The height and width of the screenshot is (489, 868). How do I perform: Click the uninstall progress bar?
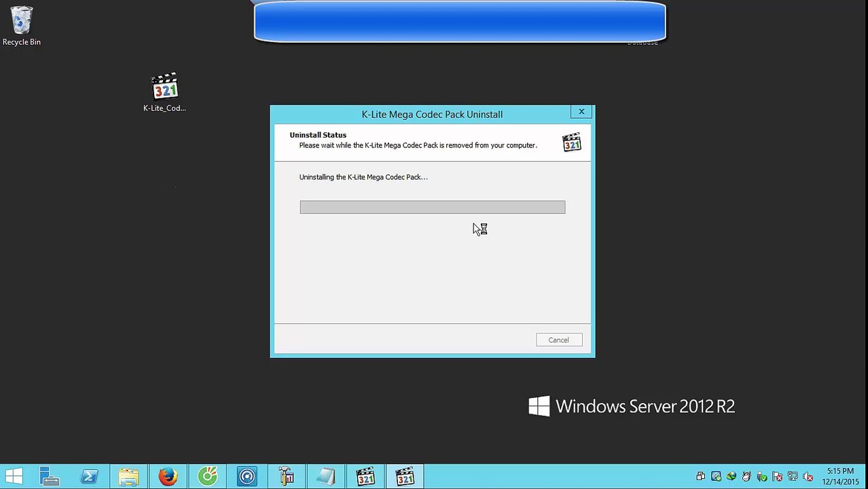pos(432,207)
